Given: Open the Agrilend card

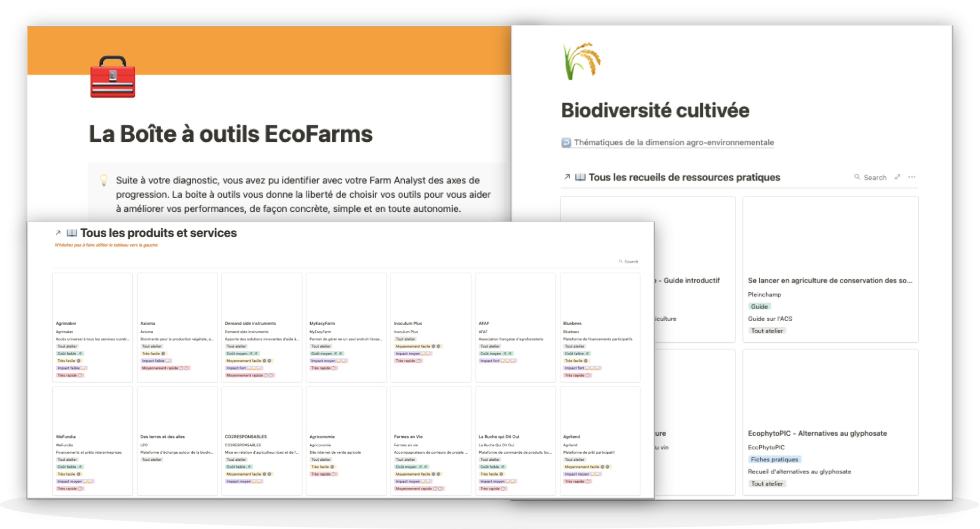Looking at the screenshot, I should (x=600, y=441).
